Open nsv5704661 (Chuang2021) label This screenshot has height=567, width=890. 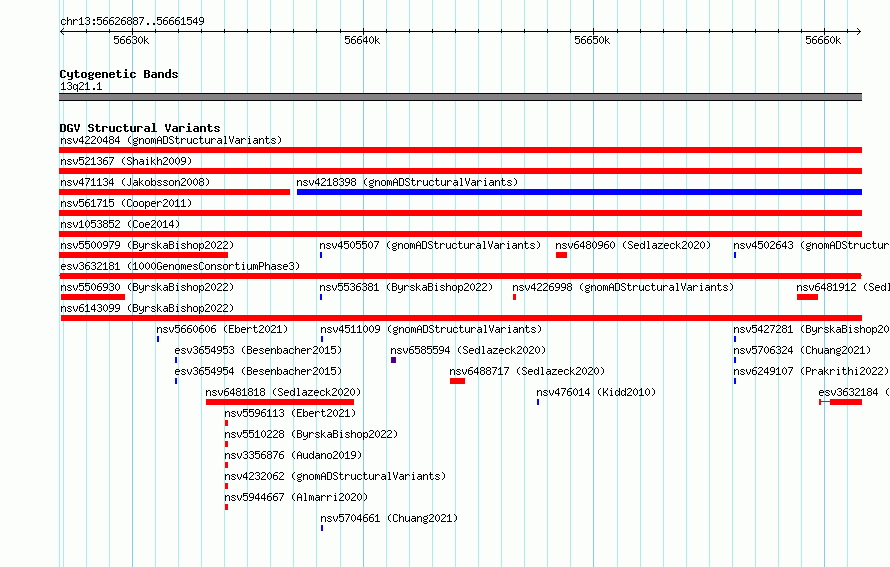click(x=389, y=518)
